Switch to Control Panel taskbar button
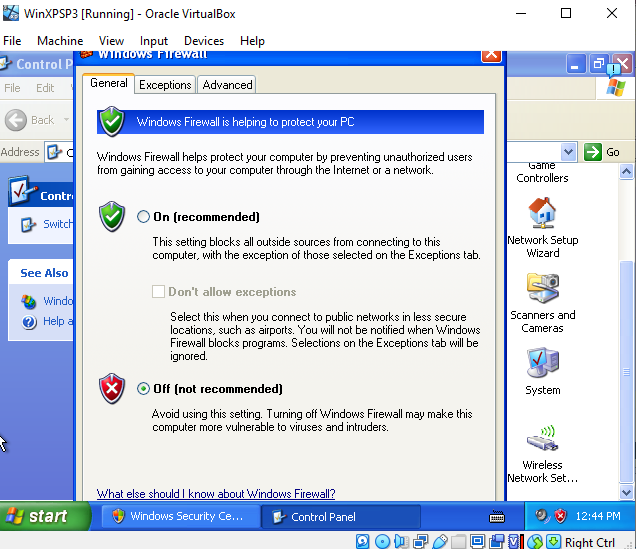Viewport: 636px width, 549px height. 342,517
